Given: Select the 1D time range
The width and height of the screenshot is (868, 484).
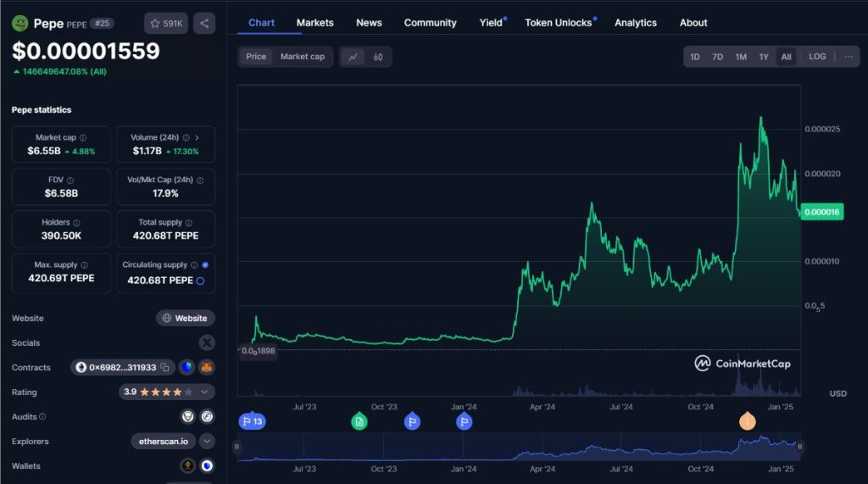Looking at the screenshot, I should 695,57.
